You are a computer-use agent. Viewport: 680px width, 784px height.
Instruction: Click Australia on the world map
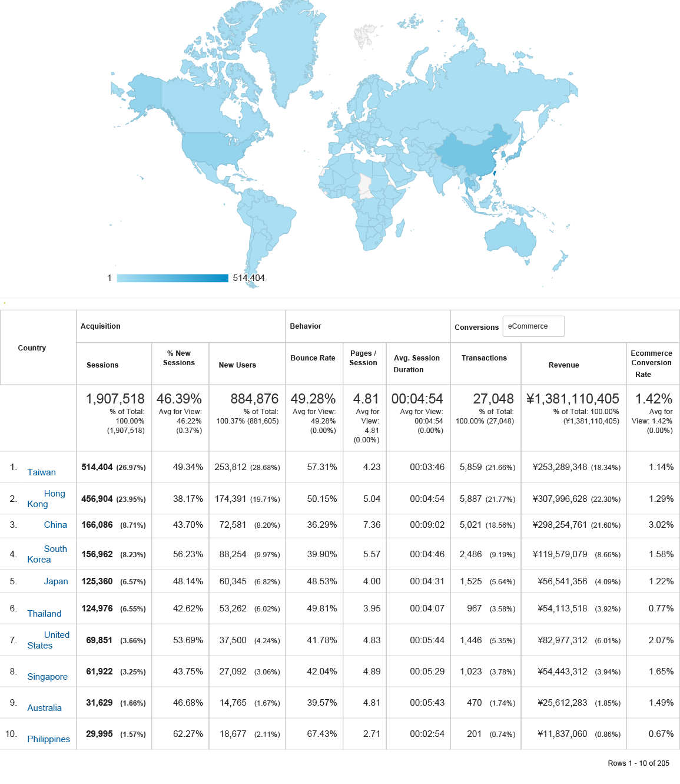(510, 237)
